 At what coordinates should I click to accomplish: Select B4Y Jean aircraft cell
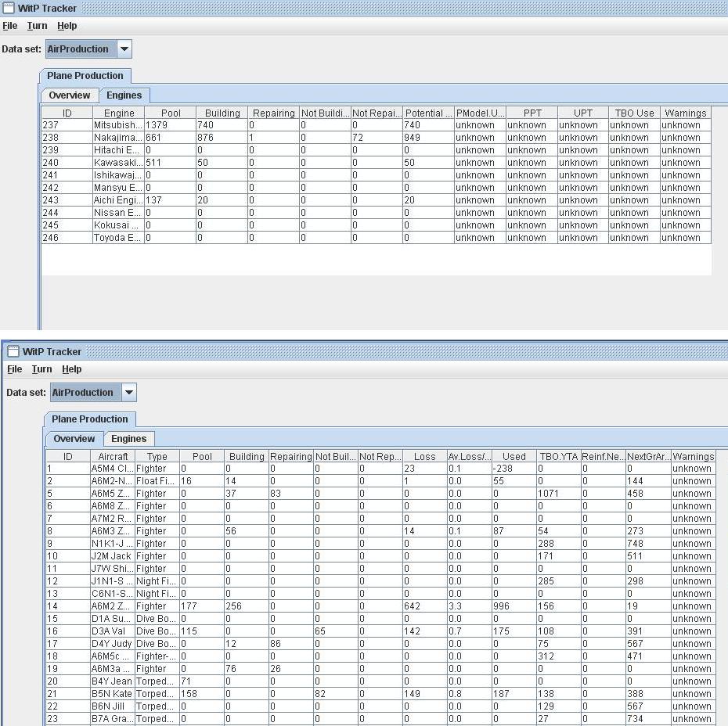(113, 681)
